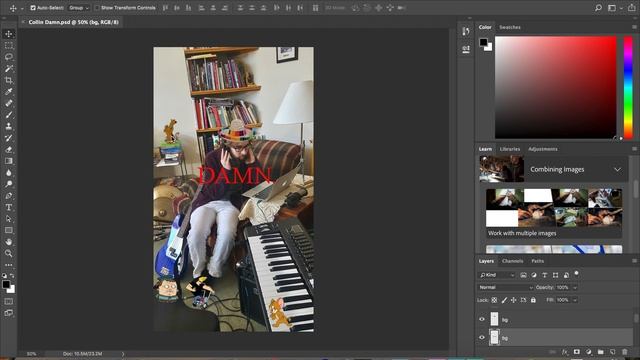The height and width of the screenshot is (360, 640).
Task: Select the Lasso tool
Action: click(x=9, y=57)
